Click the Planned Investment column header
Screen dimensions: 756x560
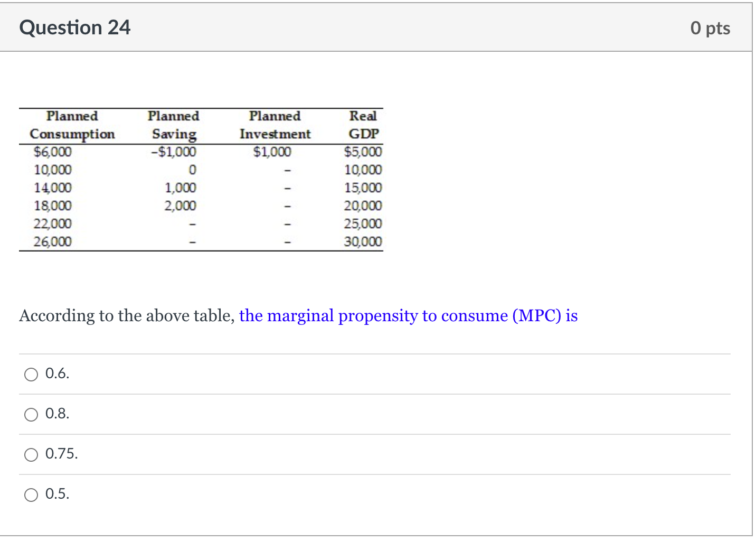274,125
